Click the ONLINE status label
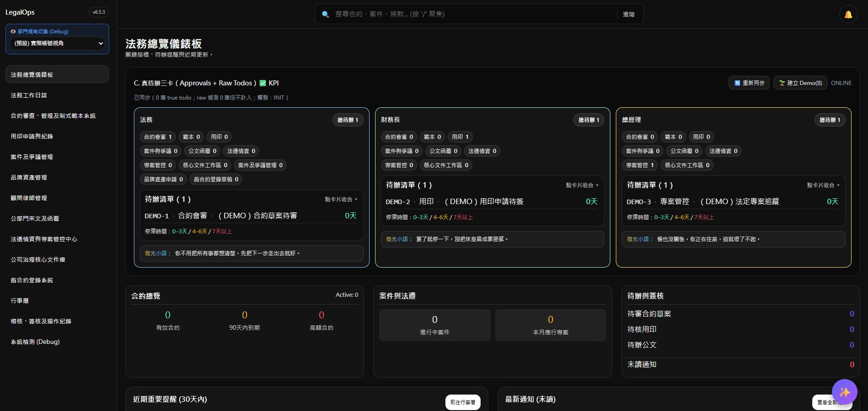Viewport: 868px width, 411px height. [841, 83]
